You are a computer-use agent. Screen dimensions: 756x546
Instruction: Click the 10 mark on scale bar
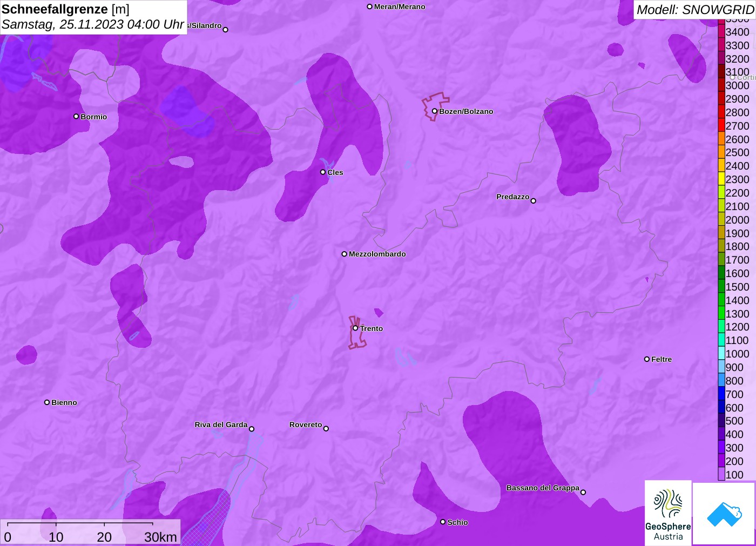click(56, 537)
